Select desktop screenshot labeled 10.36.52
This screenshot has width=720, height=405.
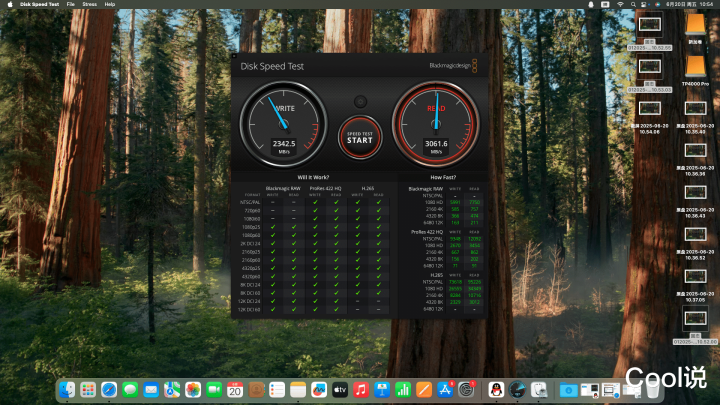pos(695,243)
